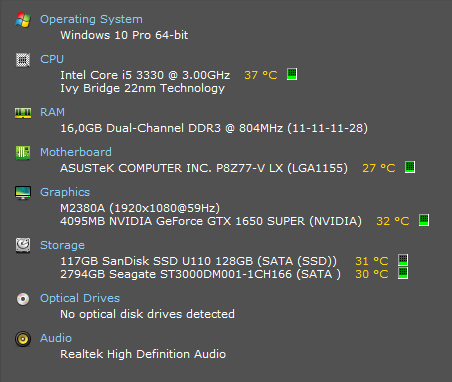
Task: Open the Operating System section link
Action: [91, 19]
